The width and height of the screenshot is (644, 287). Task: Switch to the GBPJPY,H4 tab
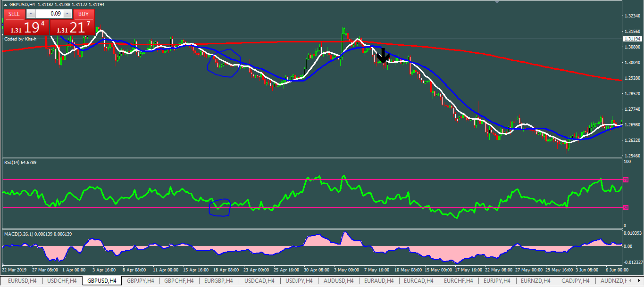pos(140,281)
